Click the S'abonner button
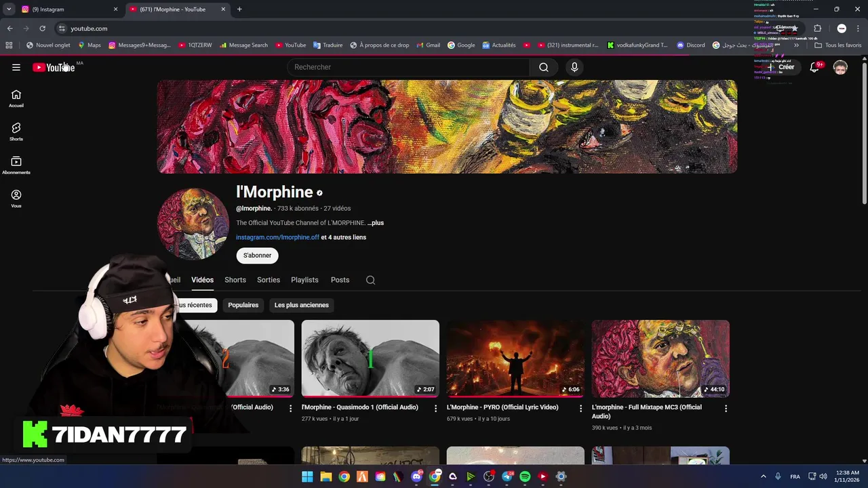 (x=257, y=256)
